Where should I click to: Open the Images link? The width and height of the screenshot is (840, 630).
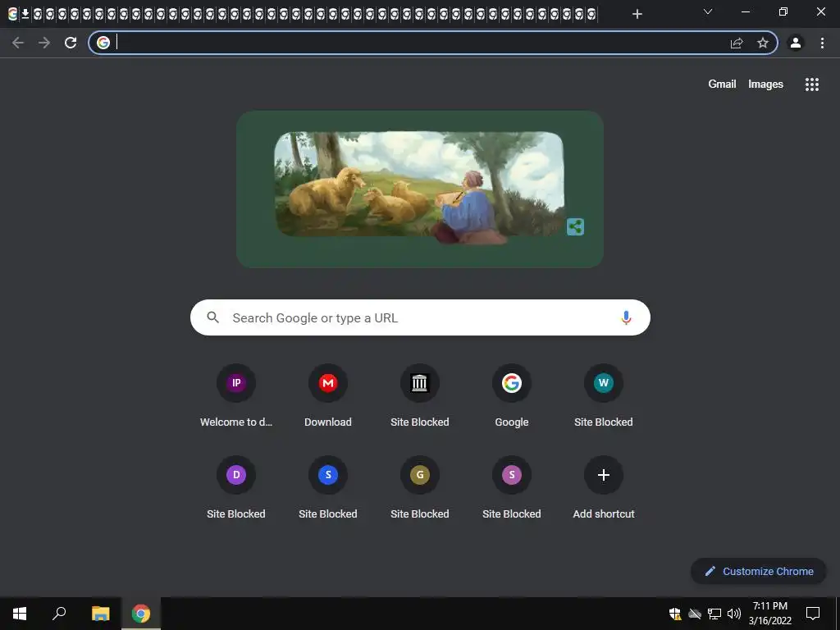[x=765, y=84]
